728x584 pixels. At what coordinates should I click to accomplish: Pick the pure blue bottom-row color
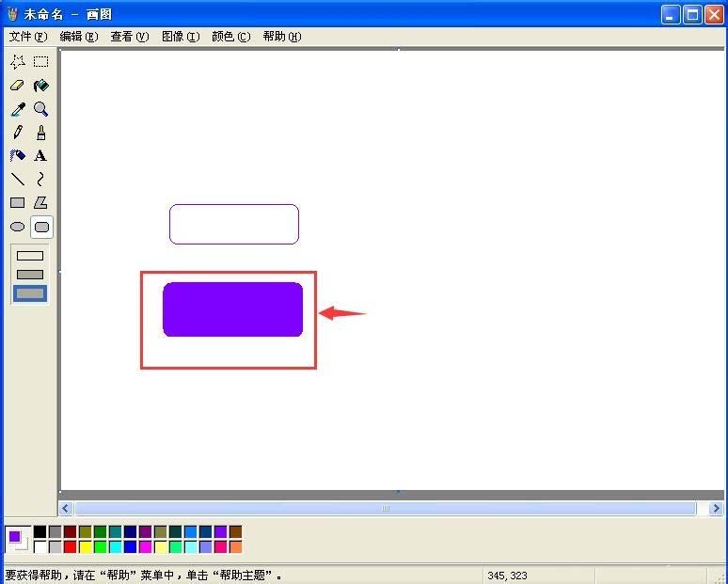[131, 547]
